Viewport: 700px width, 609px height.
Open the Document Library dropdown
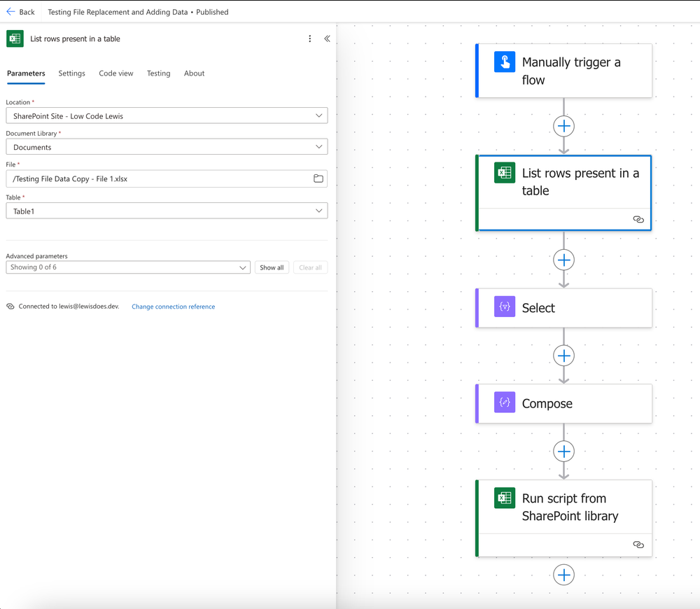click(319, 146)
